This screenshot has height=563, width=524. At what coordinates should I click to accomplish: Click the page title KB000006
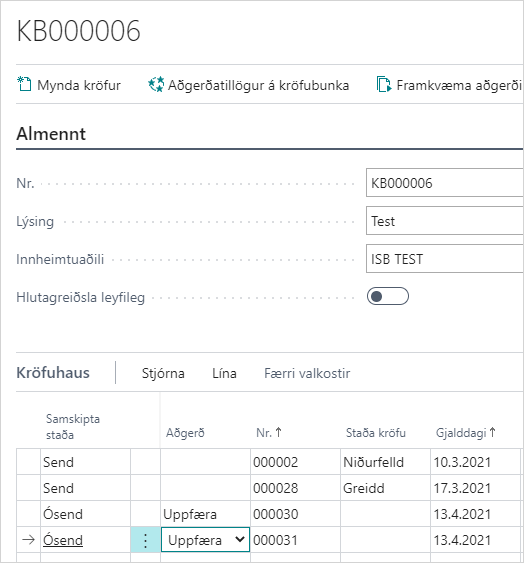[79, 31]
